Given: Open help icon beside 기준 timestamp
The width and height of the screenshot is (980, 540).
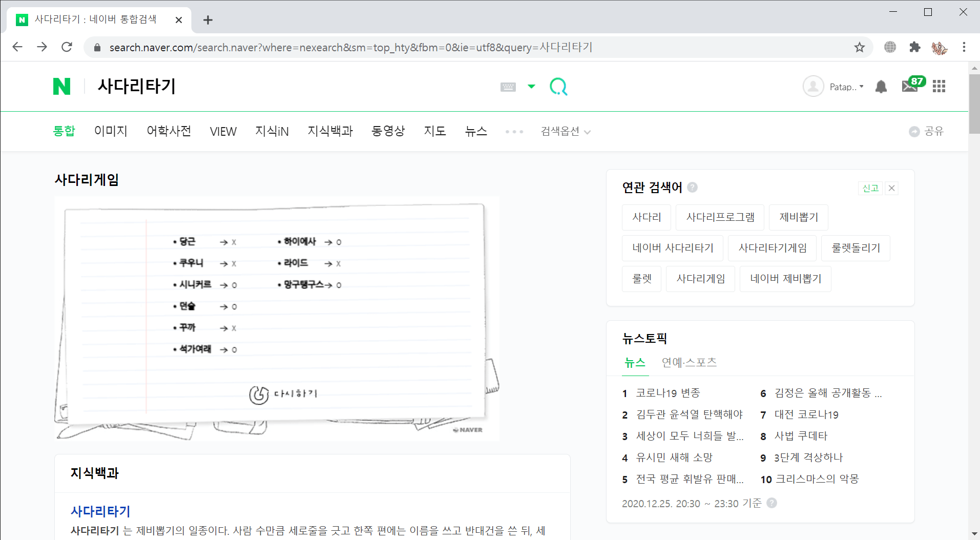Looking at the screenshot, I should pos(772,503).
